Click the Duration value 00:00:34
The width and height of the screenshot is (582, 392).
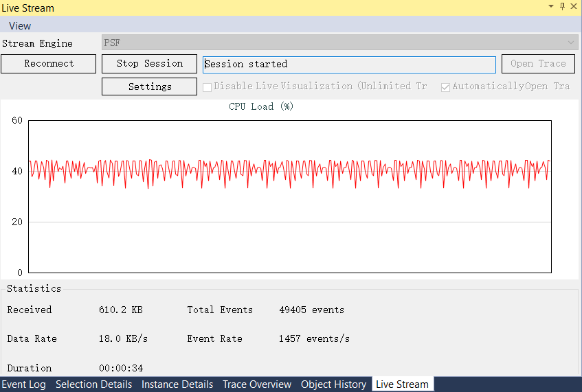[x=121, y=368]
